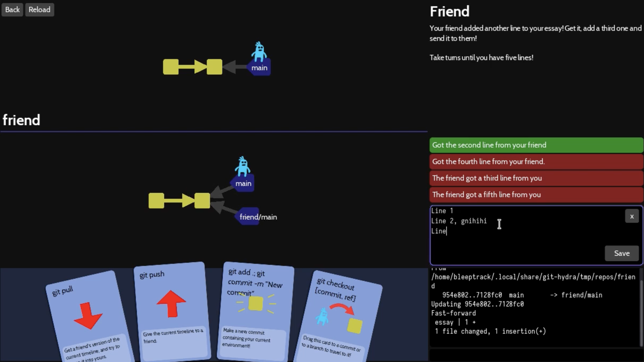Click the second yellow commit in top graph

(x=214, y=67)
